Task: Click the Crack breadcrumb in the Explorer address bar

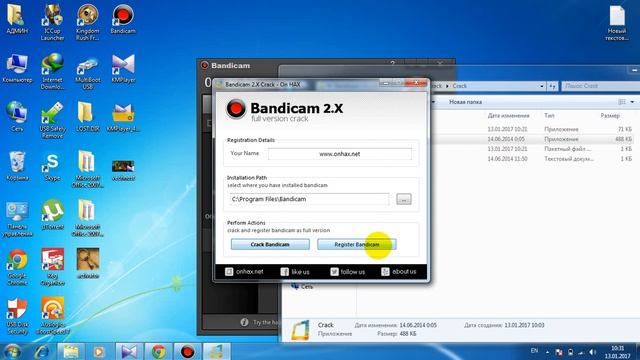Action: click(x=459, y=86)
